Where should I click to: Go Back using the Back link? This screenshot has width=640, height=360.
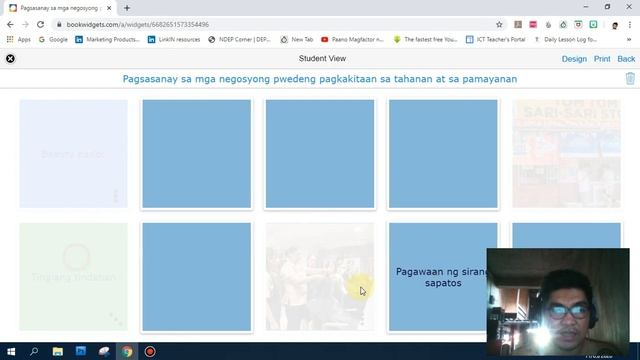pos(626,59)
